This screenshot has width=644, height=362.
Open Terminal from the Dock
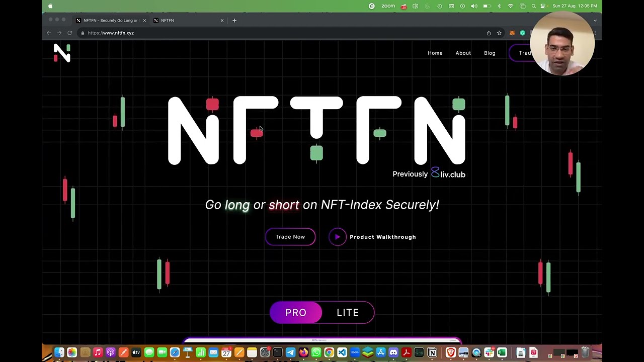point(278,352)
